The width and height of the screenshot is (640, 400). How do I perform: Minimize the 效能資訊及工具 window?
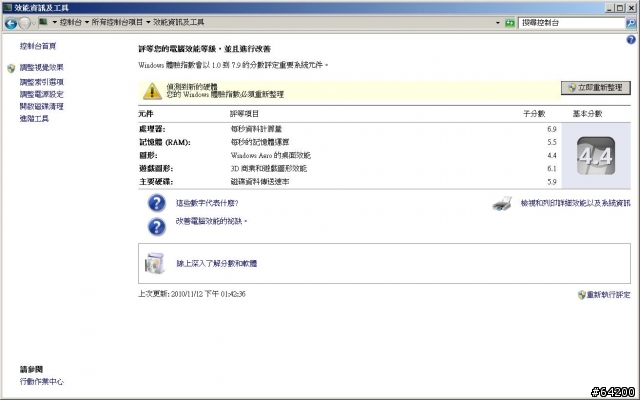click(610, 8)
